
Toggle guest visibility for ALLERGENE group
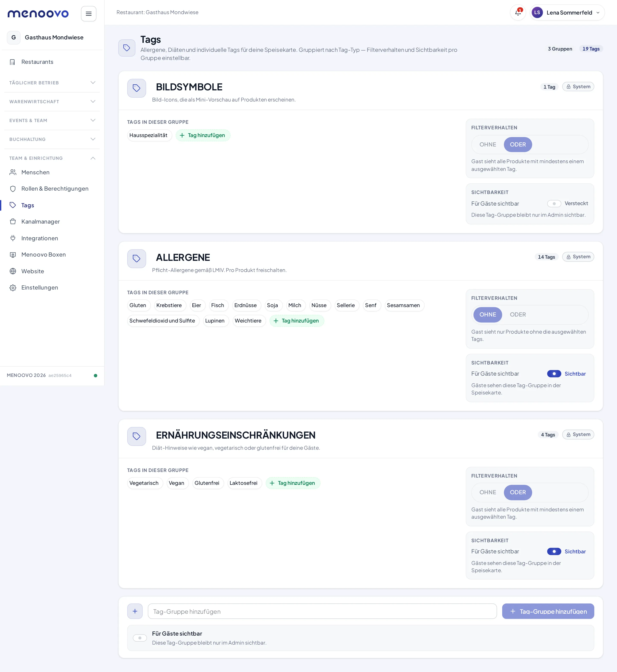point(554,374)
